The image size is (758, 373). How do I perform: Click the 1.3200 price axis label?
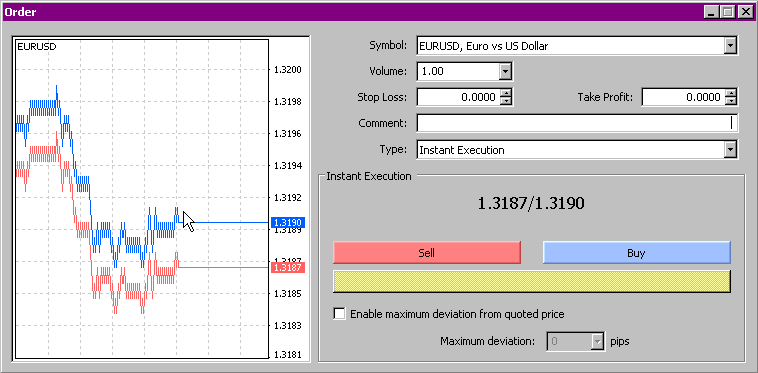288,70
